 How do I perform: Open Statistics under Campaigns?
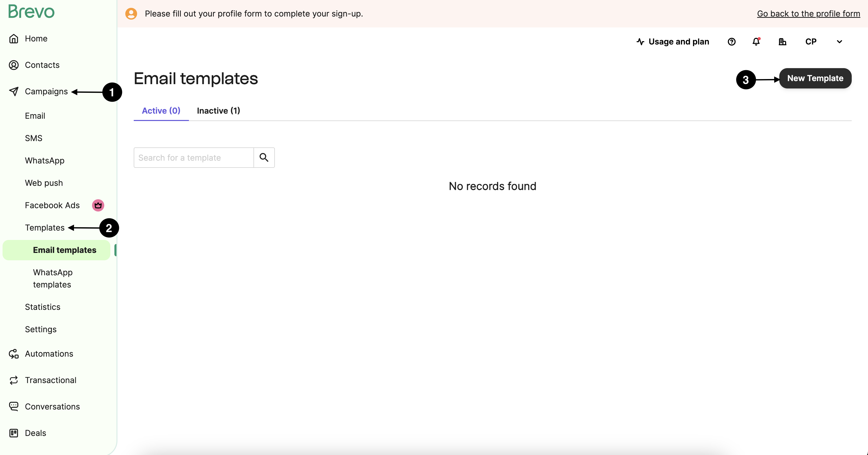(42, 307)
